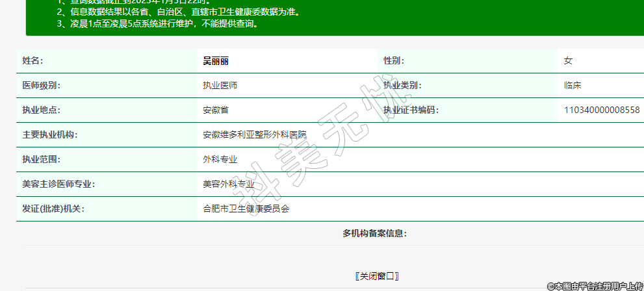Click the 关闭窗口 link
The height and width of the screenshot is (291, 644).
[x=377, y=276]
